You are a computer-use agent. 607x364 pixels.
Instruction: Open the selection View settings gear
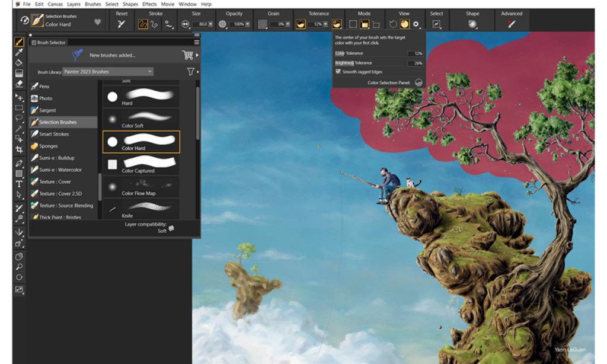[416, 24]
